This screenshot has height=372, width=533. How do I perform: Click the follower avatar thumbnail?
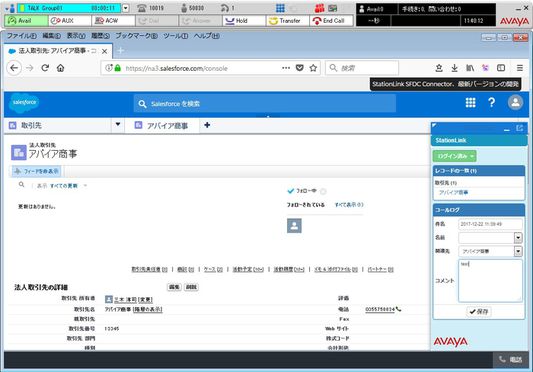[x=294, y=226]
